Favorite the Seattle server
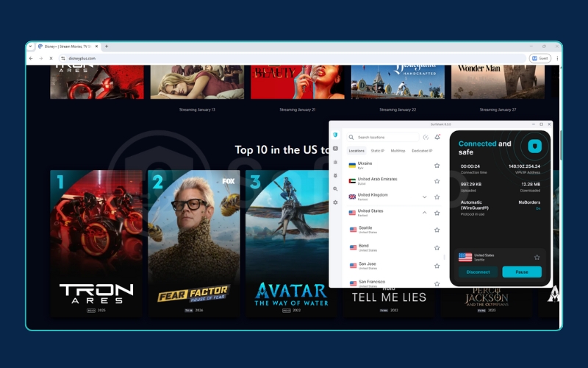 437,230
